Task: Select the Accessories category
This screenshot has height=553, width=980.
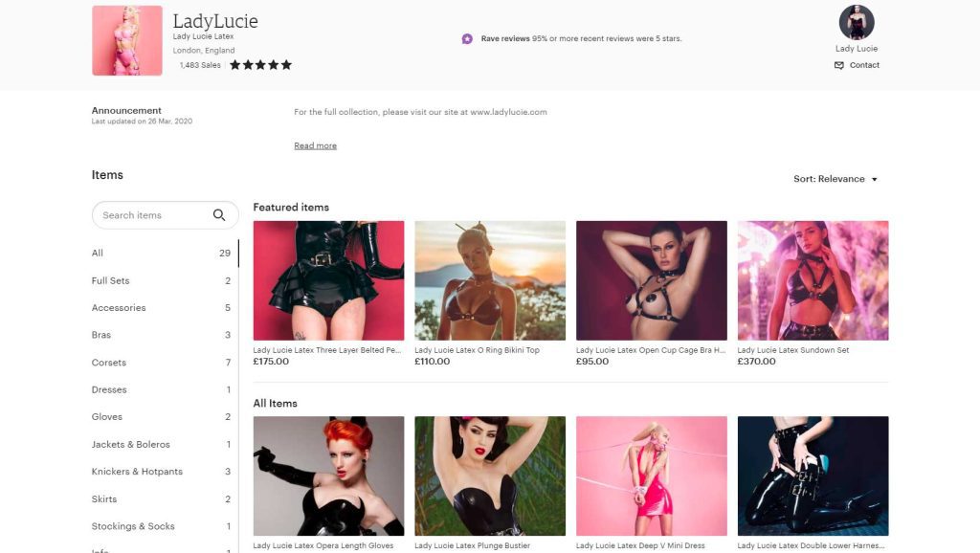Action: coord(161,307)
